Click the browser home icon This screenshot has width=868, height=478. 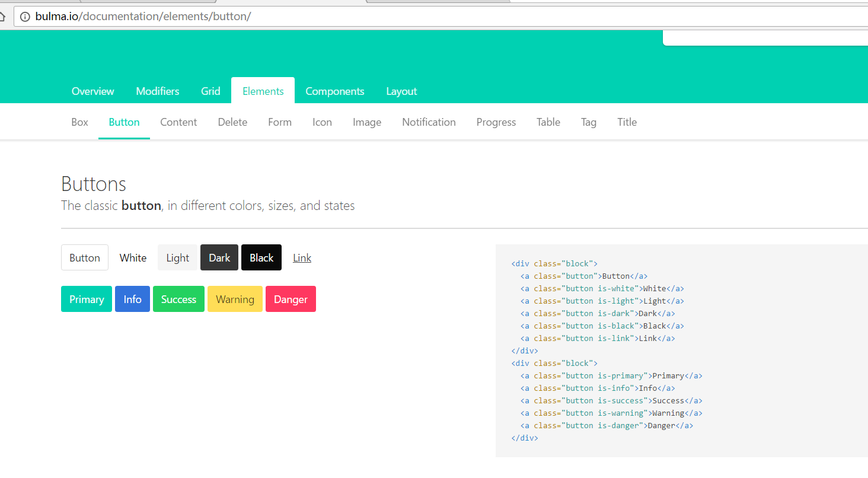pyautogui.click(x=2, y=17)
